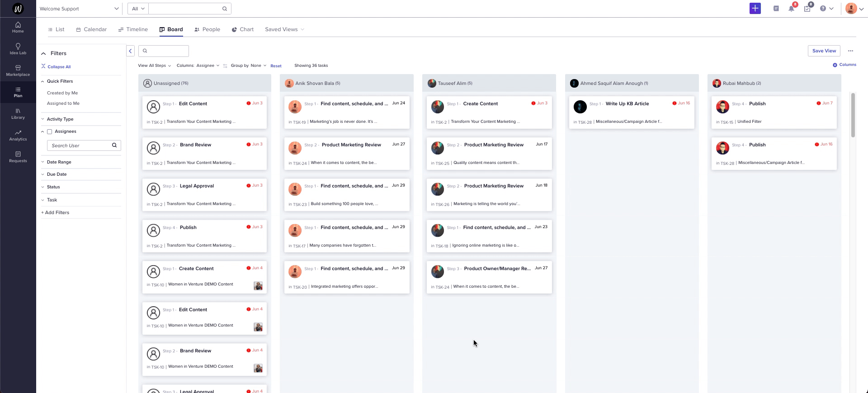The image size is (868, 393).
Task: Open Analytics in the sidebar
Action: point(18,136)
